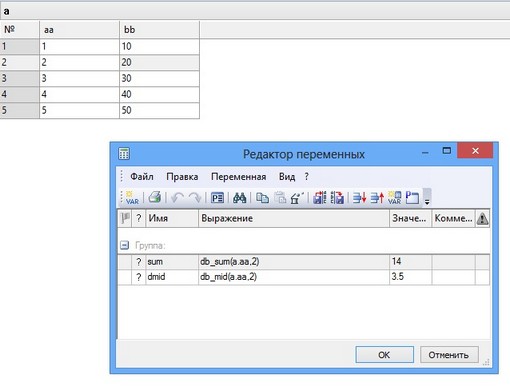Click the bb cell with value 10
The height and width of the screenshot is (387, 510).
pyautogui.click(x=159, y=46)
